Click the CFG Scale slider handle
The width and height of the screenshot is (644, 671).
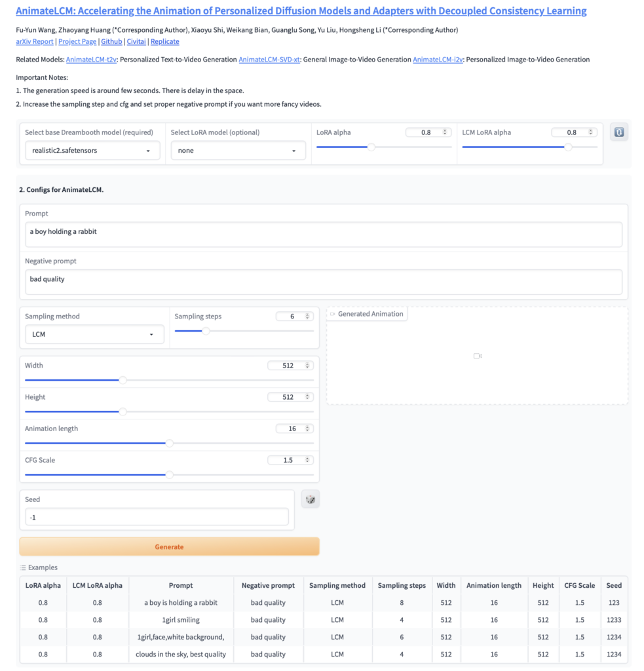tap(169, 474)
